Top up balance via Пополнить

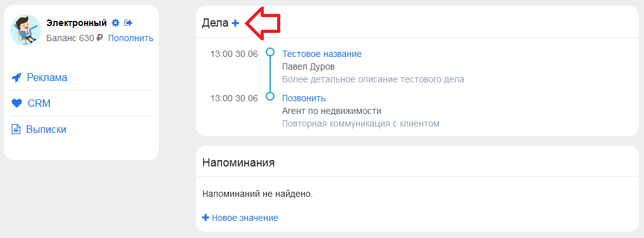[x=130, y=38]
